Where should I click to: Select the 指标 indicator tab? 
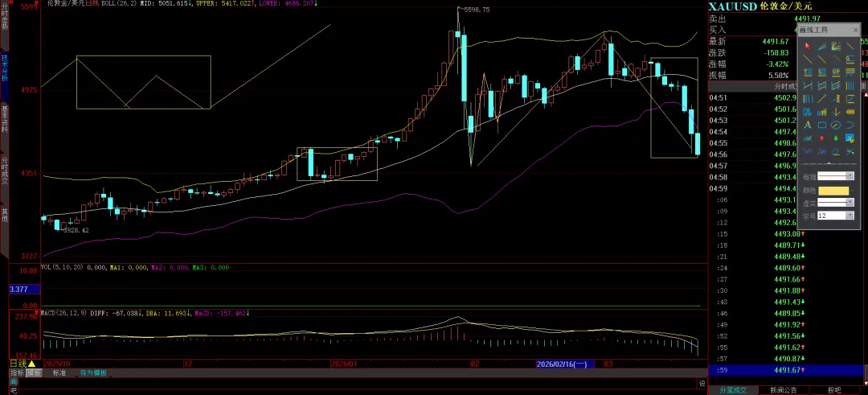17,373
